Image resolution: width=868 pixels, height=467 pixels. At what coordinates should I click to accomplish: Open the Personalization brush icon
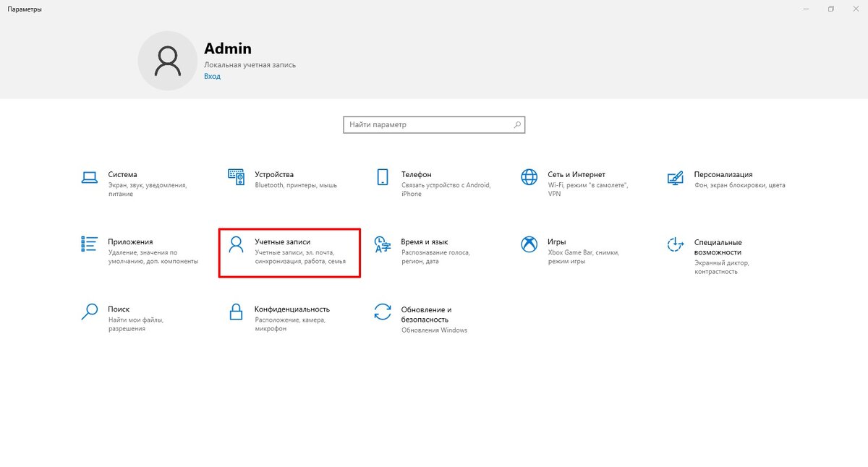(x=675, y=177)
